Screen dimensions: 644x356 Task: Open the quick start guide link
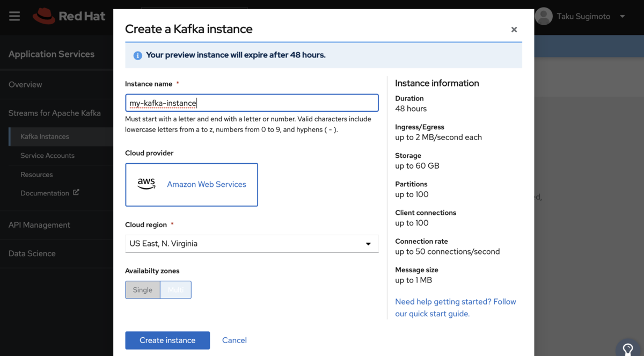(456, 308)
